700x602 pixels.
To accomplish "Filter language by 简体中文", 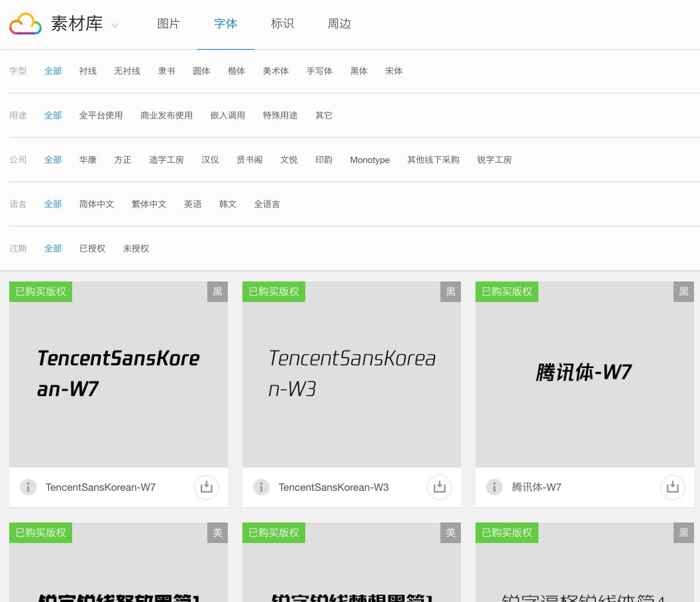I will tap(97, 204).
